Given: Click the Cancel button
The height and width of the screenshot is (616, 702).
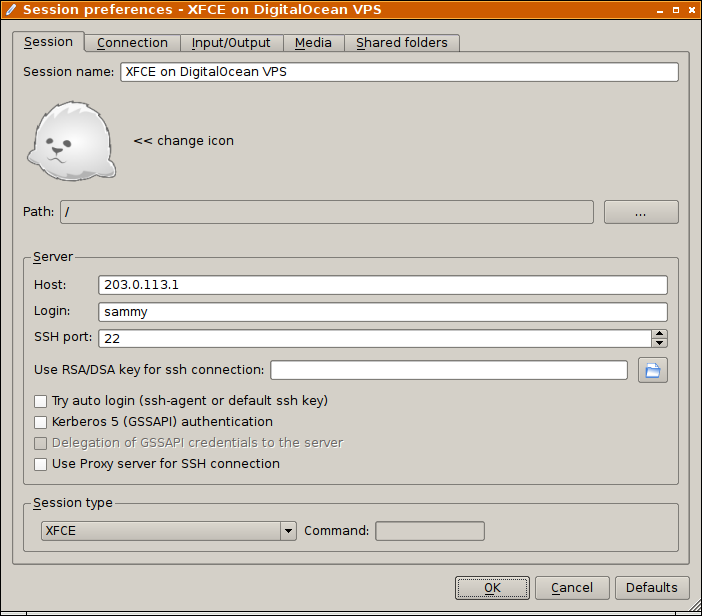Looking at the screenshot, I should pos(572,588).
